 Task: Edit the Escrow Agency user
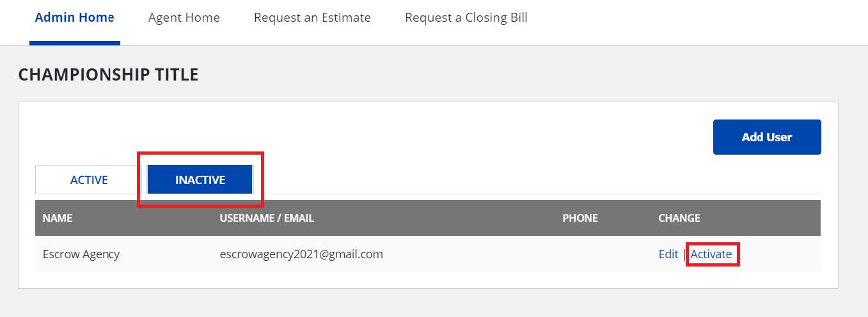[668, 254]
